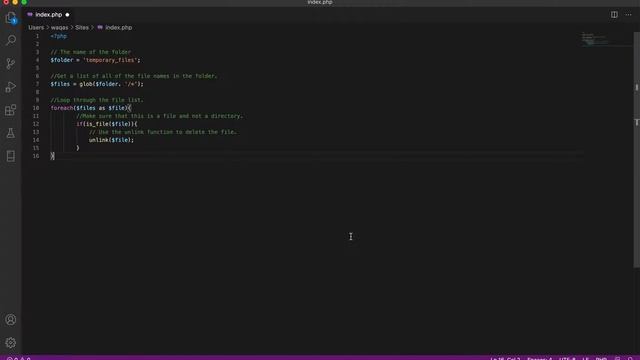
Task: Place cursor in $folder = 'temporary_files' line
Action: 95,60
